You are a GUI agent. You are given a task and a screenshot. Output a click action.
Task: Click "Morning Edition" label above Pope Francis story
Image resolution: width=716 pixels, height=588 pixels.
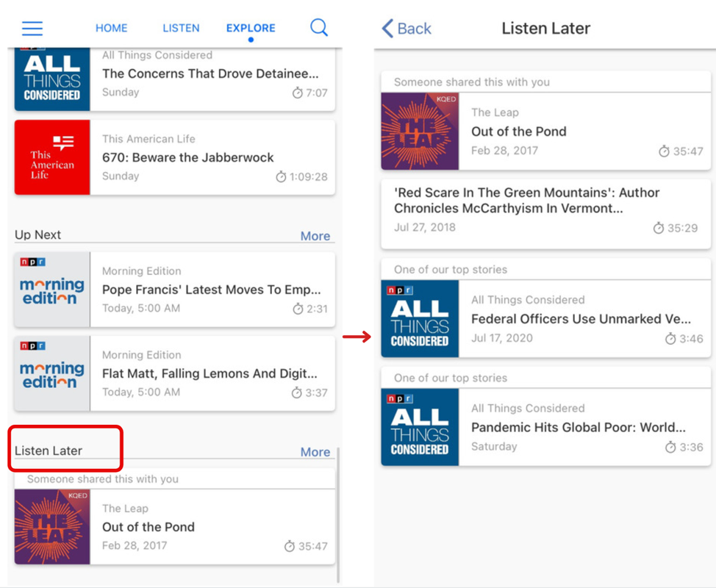pyautogui.click(x=142, y=271)
